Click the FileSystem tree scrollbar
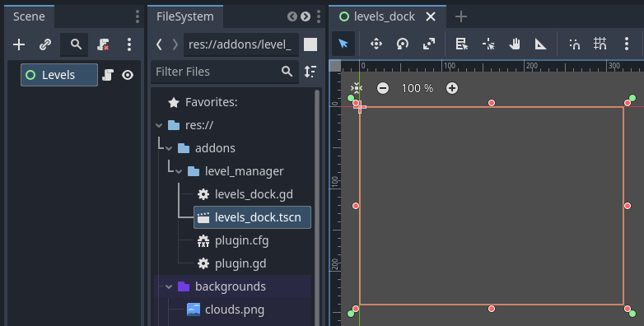Image resolution: width=644 pixels, height=326 pixels. (x=317, y=207)
